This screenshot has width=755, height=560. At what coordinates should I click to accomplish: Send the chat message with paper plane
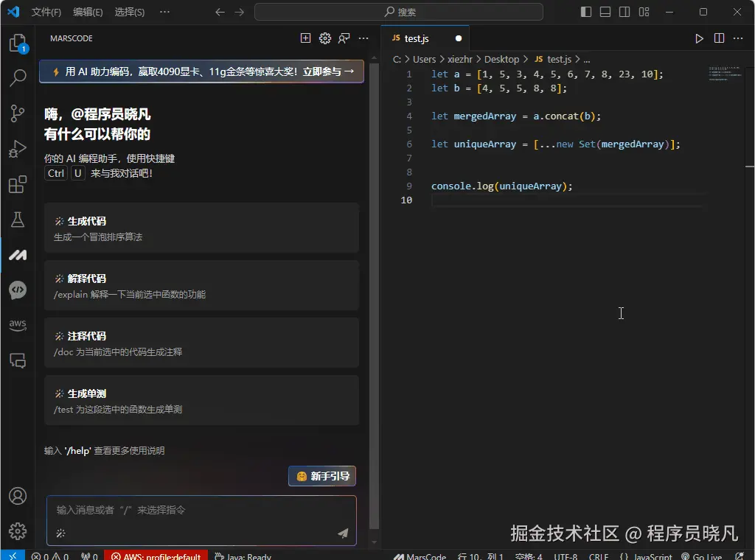coord(343,533)
